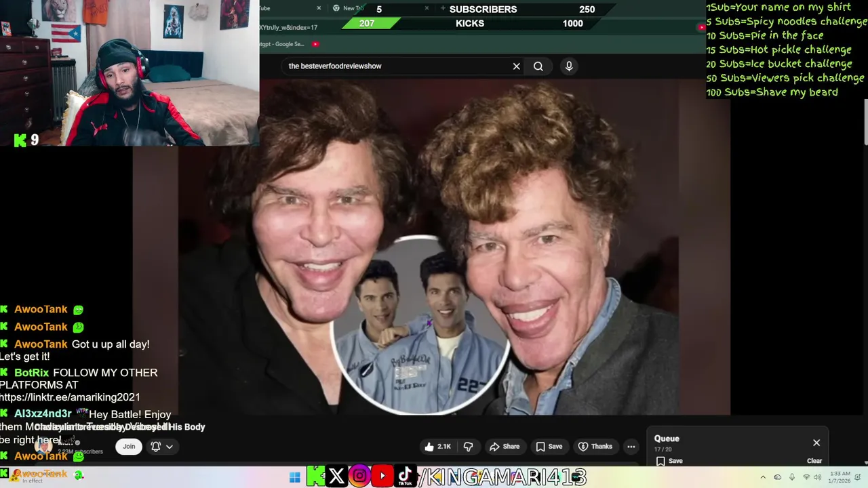This screenshot has height=488, width=868.
Task: Start voice search with the microphone icon
Action: (x=569, y=66)
